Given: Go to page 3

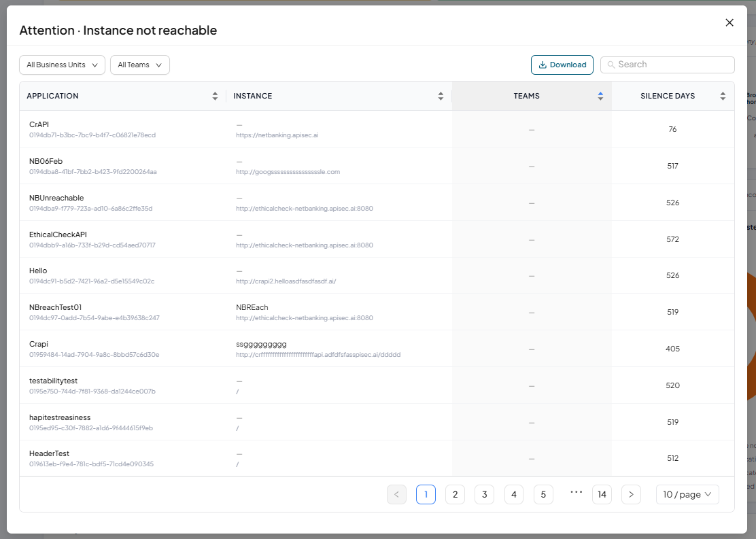Looking at the screenshot, I should coord(485,494).
